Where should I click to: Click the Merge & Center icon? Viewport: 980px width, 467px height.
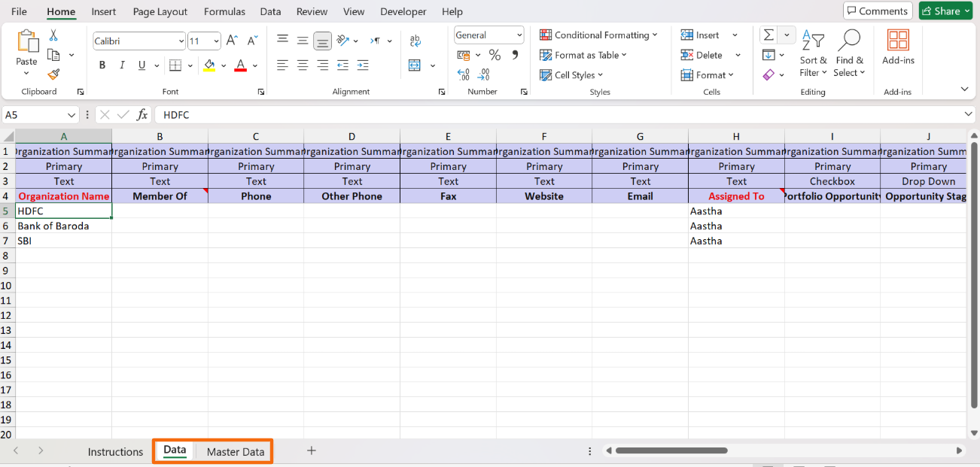point(415,65)
